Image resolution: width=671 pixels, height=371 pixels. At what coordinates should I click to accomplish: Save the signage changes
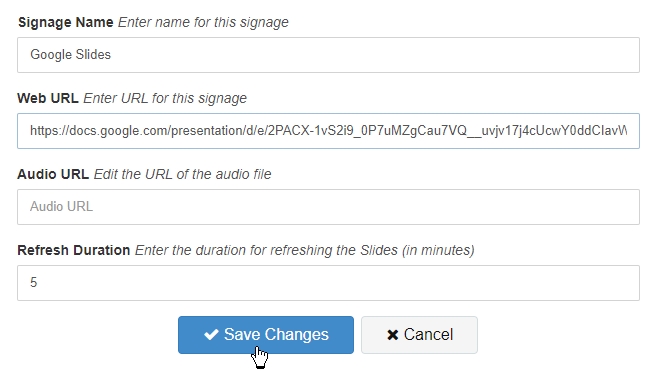tap(266, 335)
